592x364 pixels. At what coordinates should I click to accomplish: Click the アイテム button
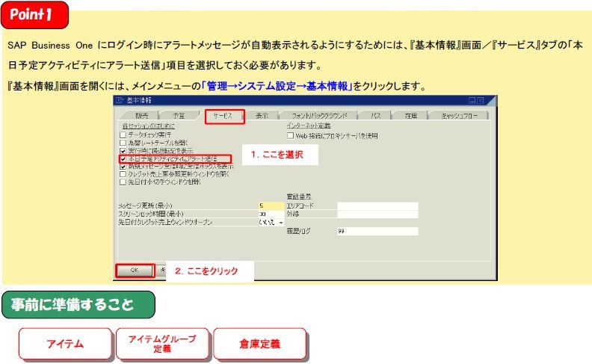66,344
